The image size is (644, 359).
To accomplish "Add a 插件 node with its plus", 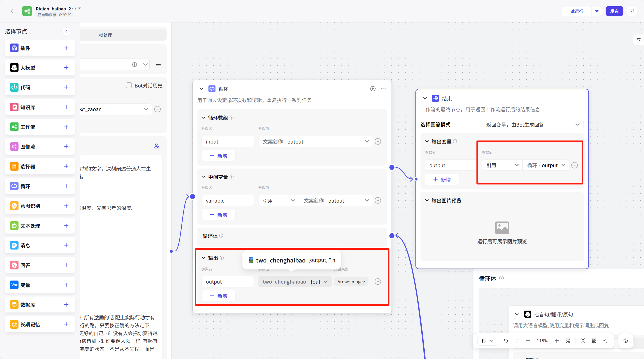I will 66,48.
